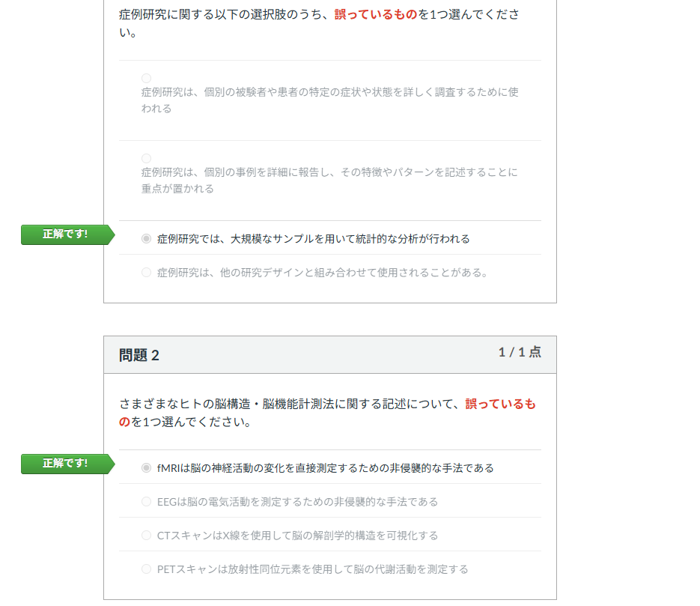Select radio button beside the fMRI answer
The height and width of the screenshot is (606, 700).
146,468
